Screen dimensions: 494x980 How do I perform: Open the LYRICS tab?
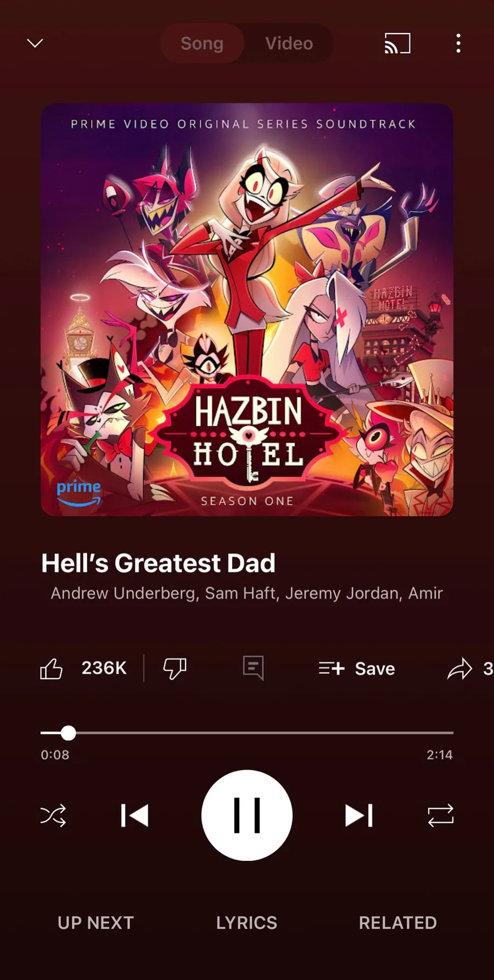(247, 923)
